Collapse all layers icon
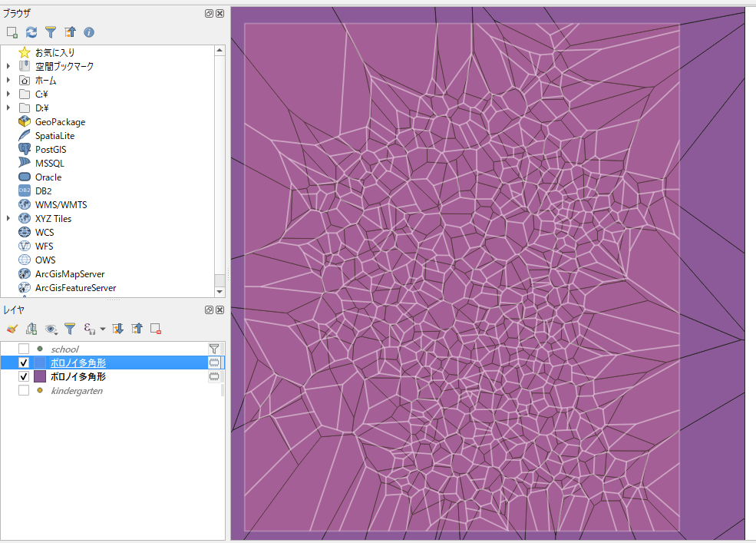756x543 pixels. [x=137, y=329]
